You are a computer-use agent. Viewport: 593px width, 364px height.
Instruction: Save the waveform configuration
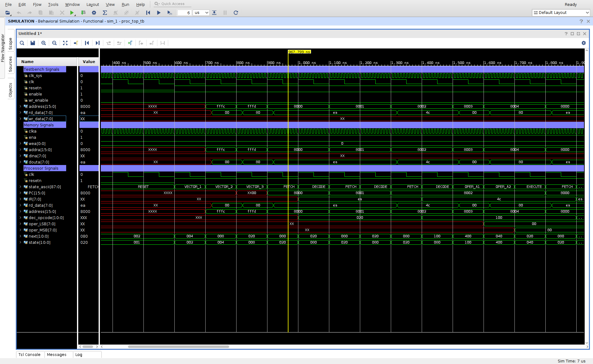click(x=33, y=43)
